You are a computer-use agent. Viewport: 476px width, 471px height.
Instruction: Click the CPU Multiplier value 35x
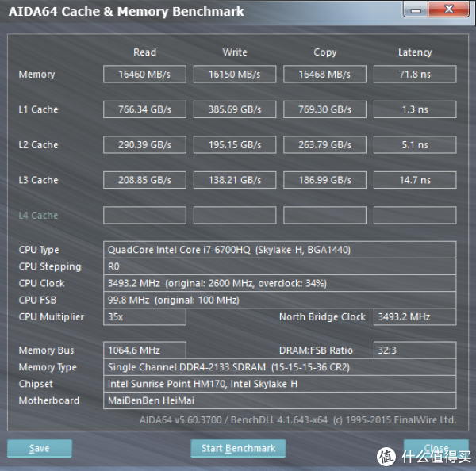144,317
